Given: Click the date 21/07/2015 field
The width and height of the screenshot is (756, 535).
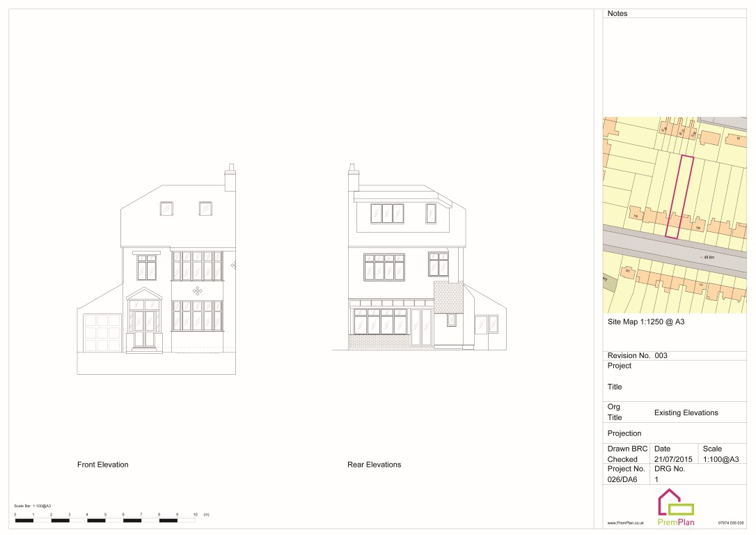Looking at the screenshot, I should pos(672,459).
